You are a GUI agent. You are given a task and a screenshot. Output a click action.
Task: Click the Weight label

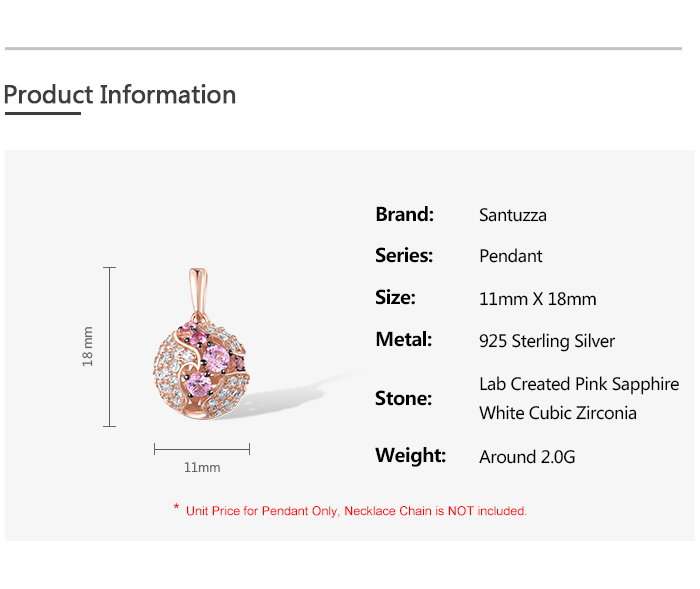tap(410, 455)
